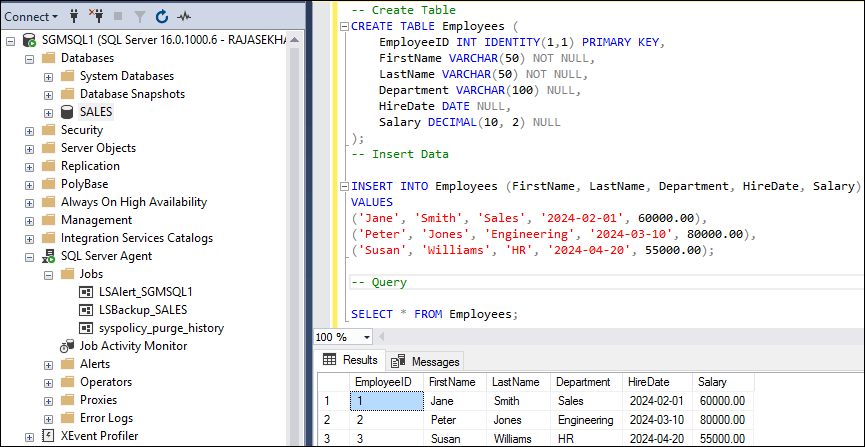Expand the Security folder
Image resolution: width=865 pixels, height=447 pixels.
[30, 130]
